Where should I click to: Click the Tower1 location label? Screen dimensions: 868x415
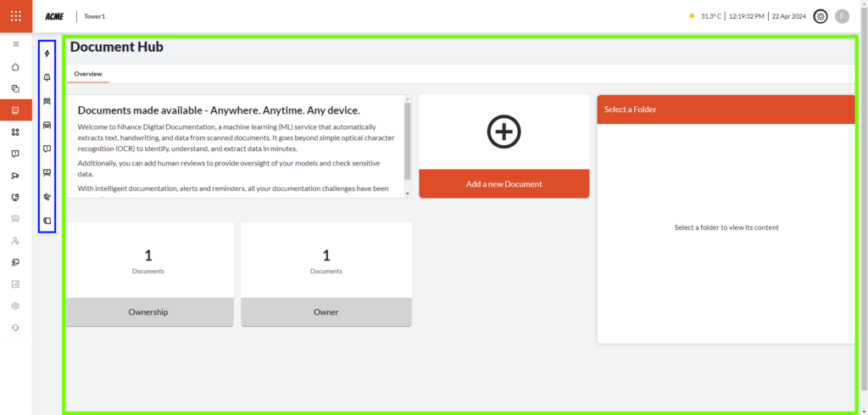coord(95,16)
